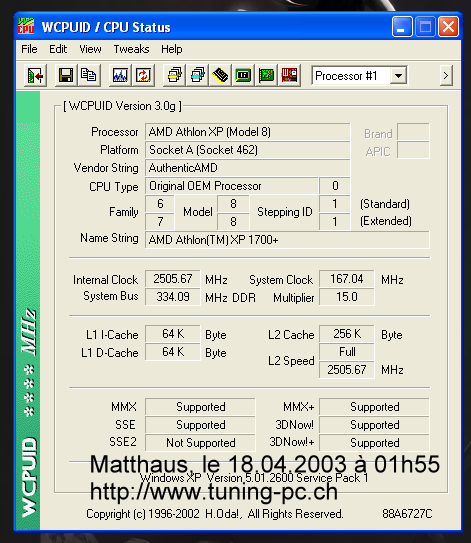This screenshot has width=471, height=543.
Task: Open the red motherboard icon
Action: (289, 75)
